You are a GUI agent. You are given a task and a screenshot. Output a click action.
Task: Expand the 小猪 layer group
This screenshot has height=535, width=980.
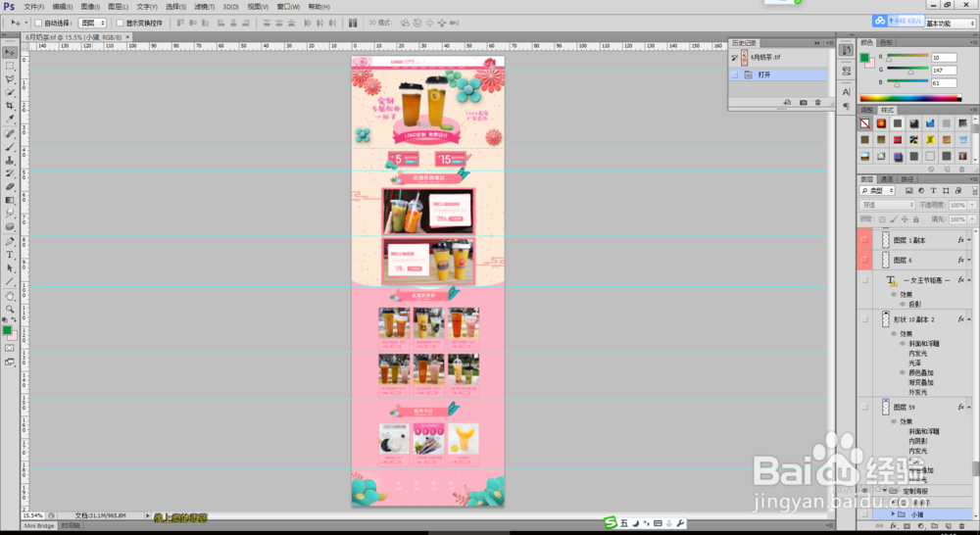click(893, 514)
